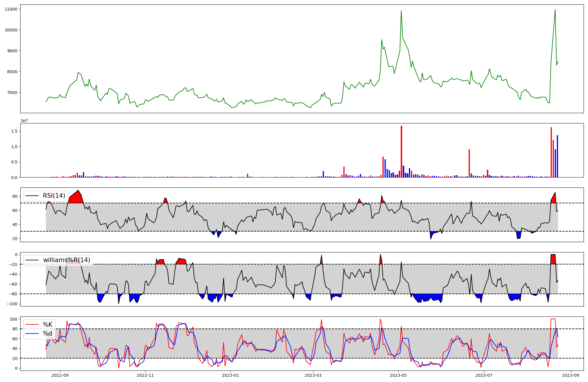This screenshot has width=588, height=382.
Task: Click the blue %d legend line swatch
Action: 32,333
